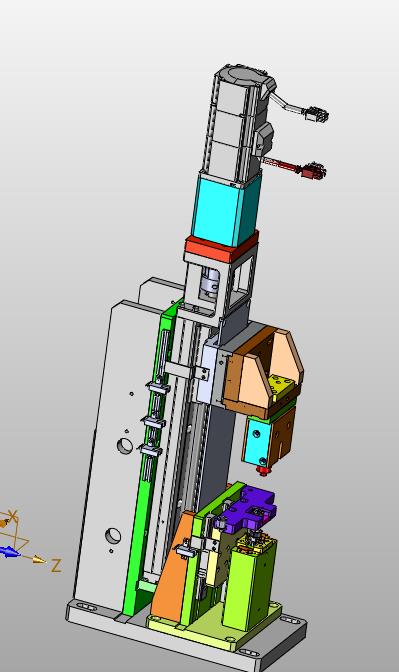The height and width of the screenshot is (672, 399).
Task: Pick the upper large hole in the gray back plate
Action: tap(125, 445)
